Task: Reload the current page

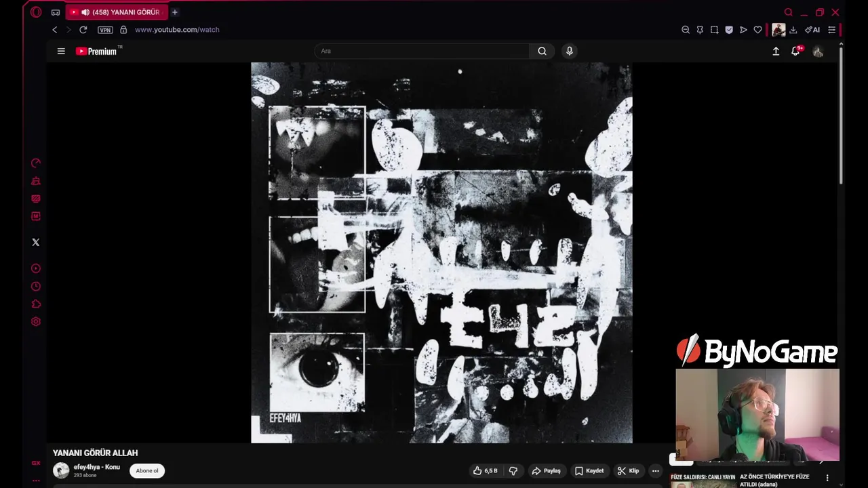Action: point(83,30)
